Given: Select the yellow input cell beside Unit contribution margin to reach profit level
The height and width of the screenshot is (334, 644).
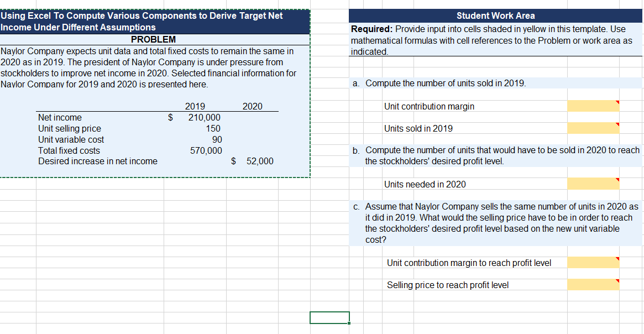Looking at the screenshot, I should 593,263.
